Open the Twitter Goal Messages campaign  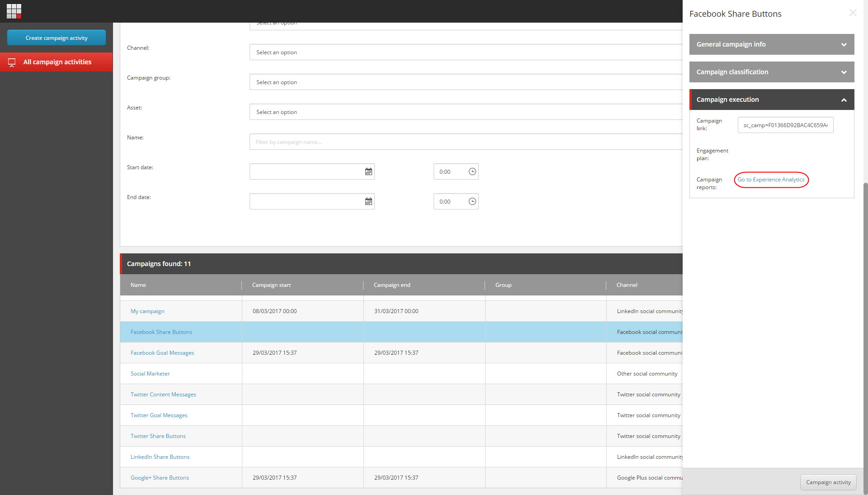point(159,415)
